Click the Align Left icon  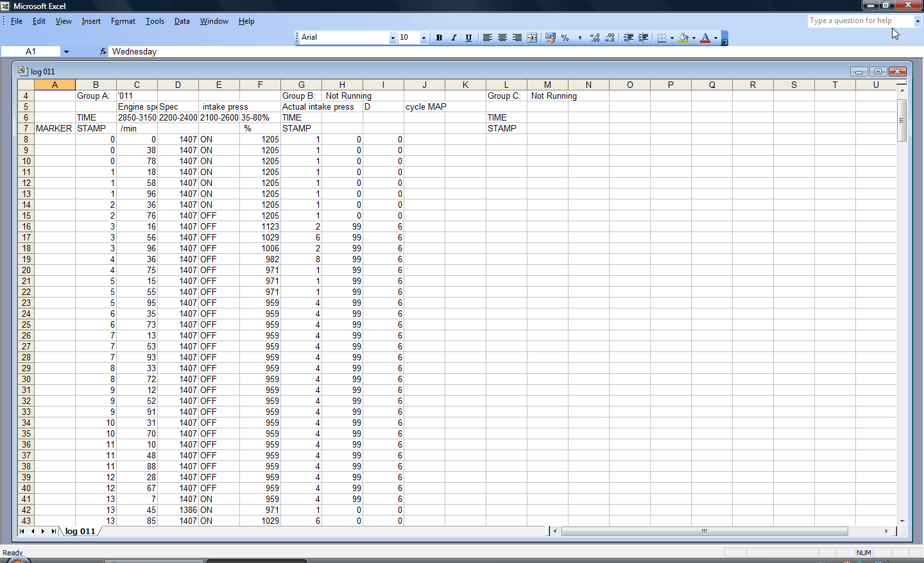point(488,38)
